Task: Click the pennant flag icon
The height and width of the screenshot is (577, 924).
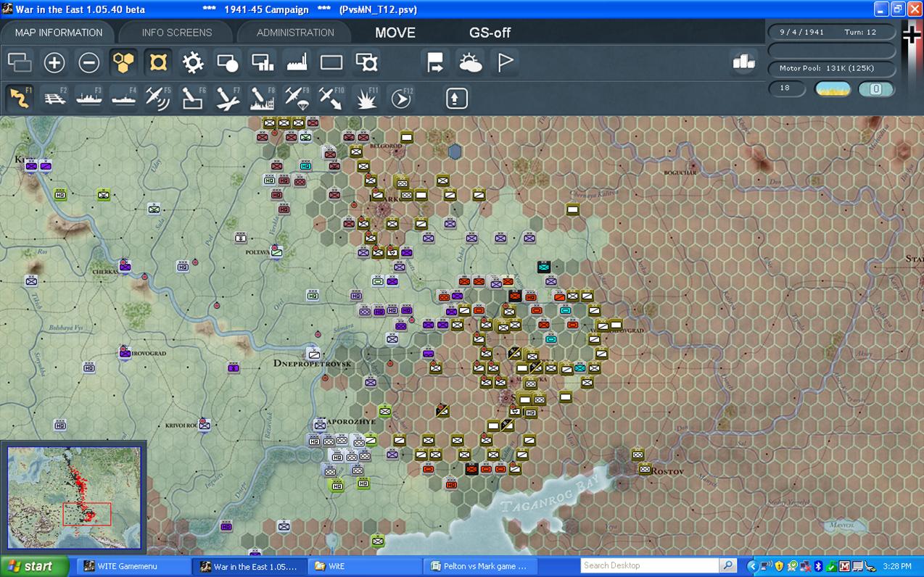Action: 505,63
